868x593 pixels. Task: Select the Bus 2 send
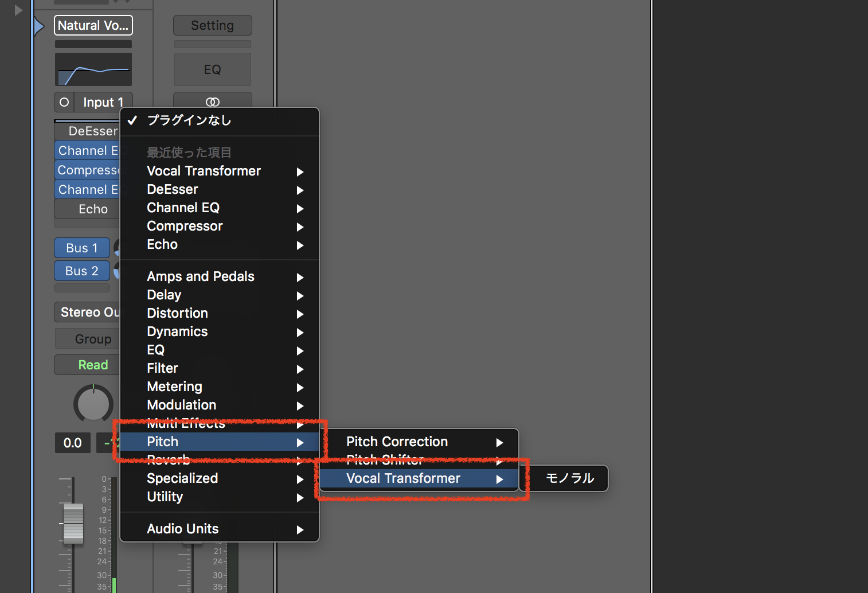click(82, 271)
